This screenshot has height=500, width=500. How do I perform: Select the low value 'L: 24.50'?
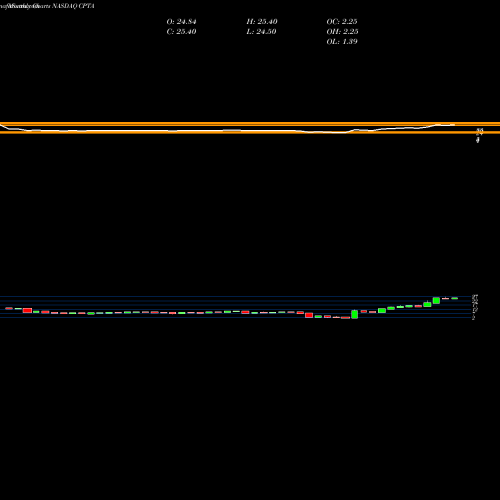click(261, 32)
